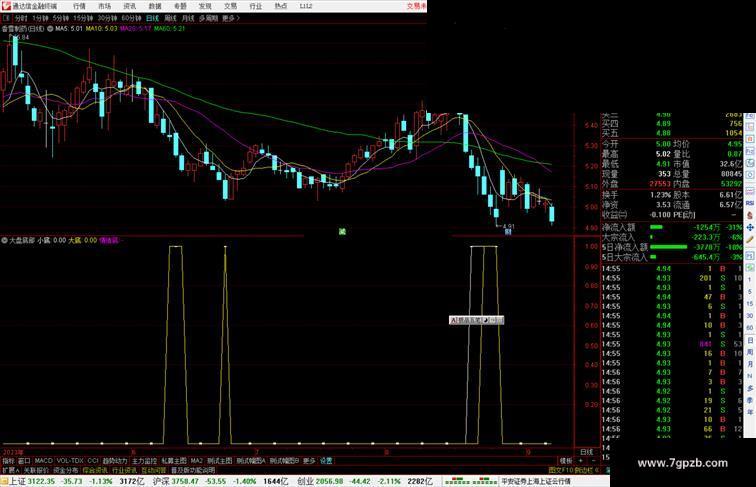Open the 数据 menu

155,6
